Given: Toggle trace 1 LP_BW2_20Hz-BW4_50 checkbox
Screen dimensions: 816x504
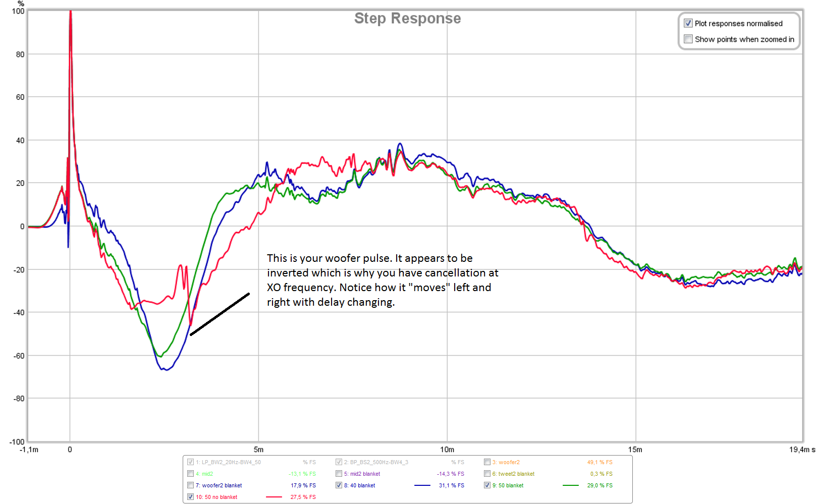Looking at the screenshot, I should (x=190, y=462).
